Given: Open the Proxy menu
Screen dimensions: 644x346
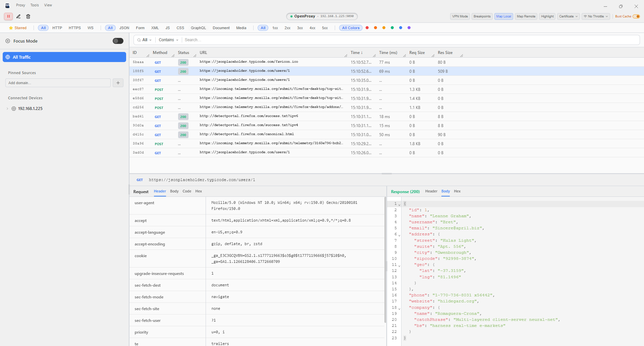Looking at the screenshot, I should pyautogui.click(x=20, y=5).
